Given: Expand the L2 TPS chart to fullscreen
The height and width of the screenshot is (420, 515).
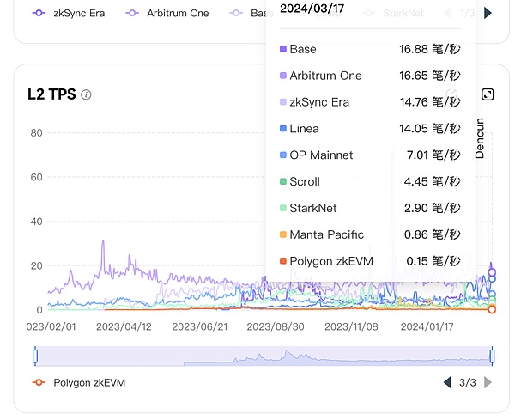Looking at the screenshot, I should [488, 94].
